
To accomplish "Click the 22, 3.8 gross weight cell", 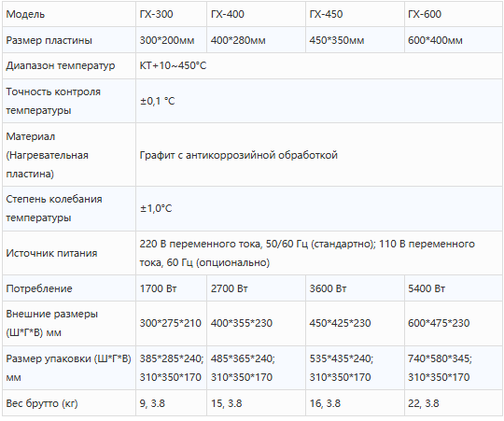I will [424, 403].
